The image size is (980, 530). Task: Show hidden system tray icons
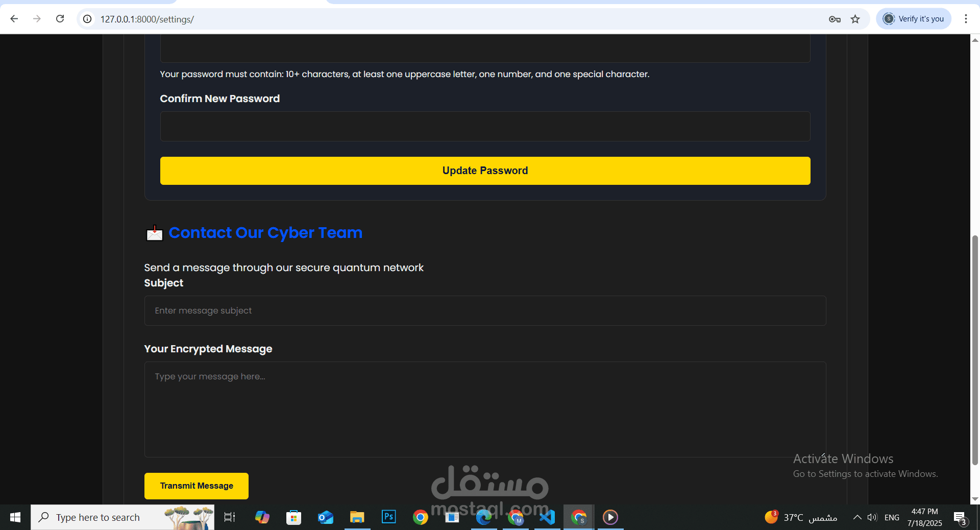click(x=857, y=517)
